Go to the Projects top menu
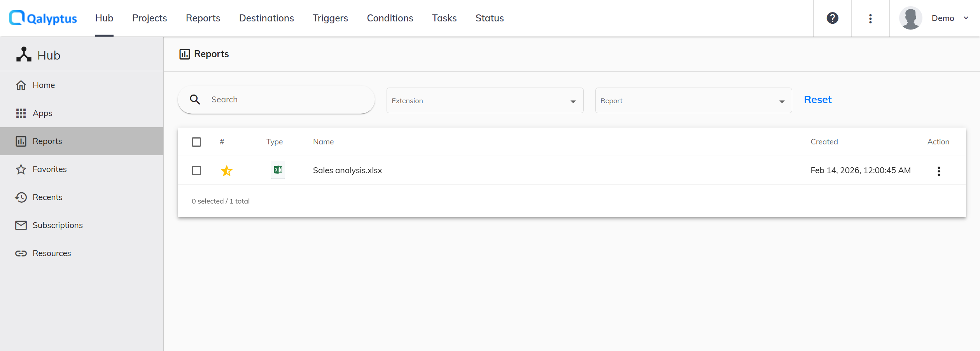Image resolution: width=980 pixels, height=351 pixels. tap(149, 18)
